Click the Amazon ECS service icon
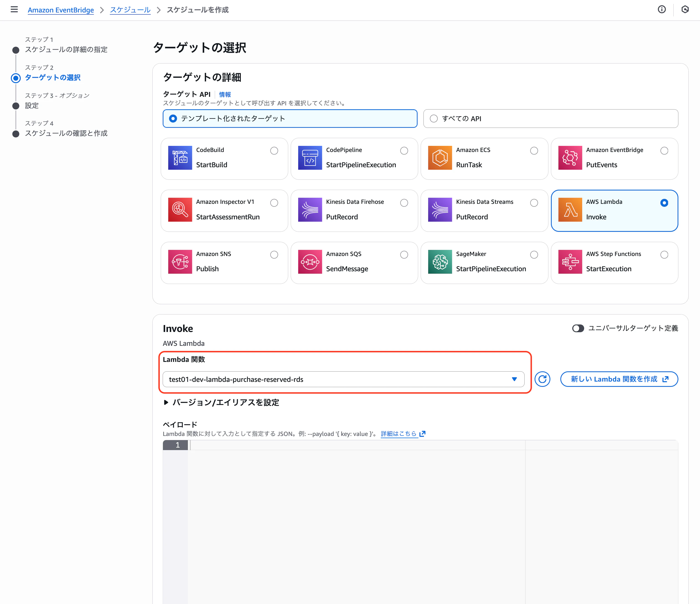700x604 pixels. coord(440,158)
